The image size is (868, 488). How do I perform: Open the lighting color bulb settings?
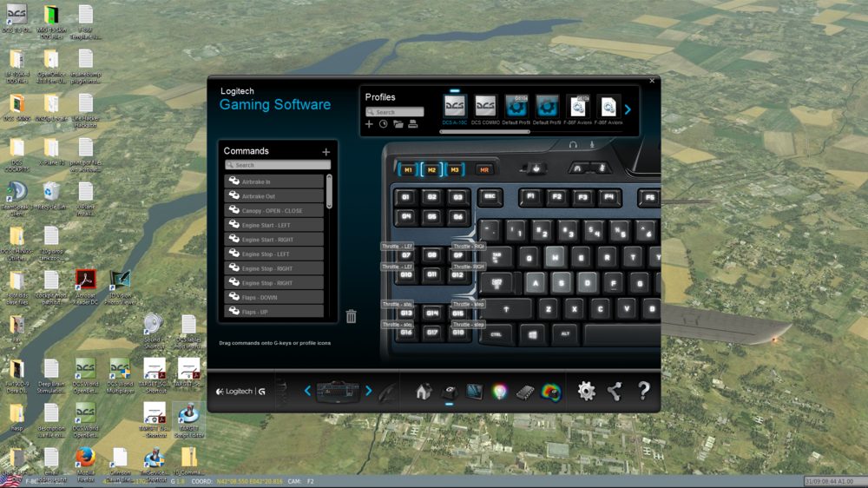pyautogui.click(x=499, y=392)
